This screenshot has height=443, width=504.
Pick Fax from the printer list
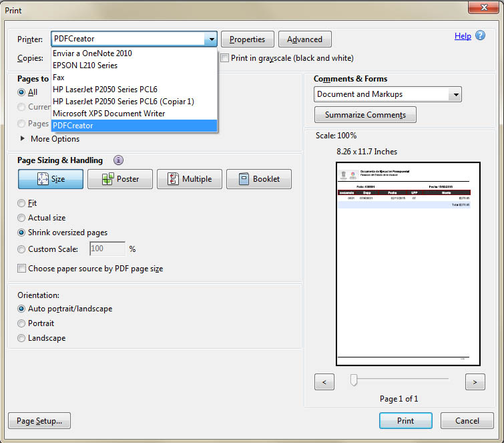[x=134, y=78]
